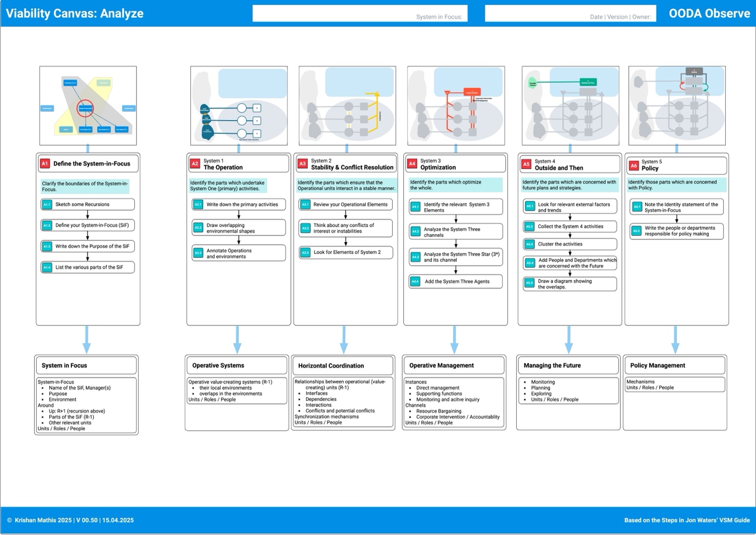Viewport: 756px width, 535px height.
Task: Open the System 3 Optimization diagram thumbnail
Action: (x=455, y=105)
